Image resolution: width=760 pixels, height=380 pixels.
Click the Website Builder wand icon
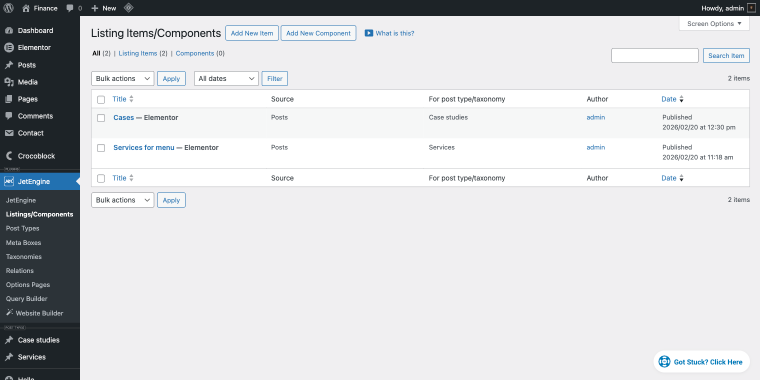pos(10,313)
